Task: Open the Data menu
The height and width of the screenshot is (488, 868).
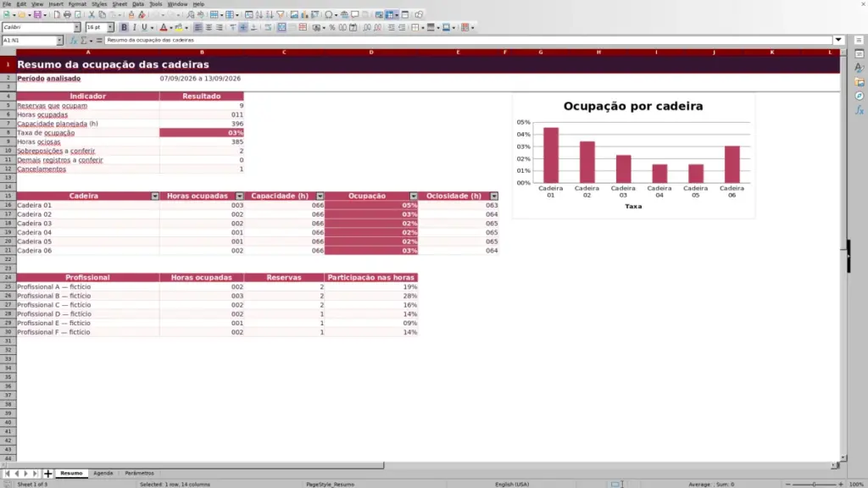Action: click(138, 4)
